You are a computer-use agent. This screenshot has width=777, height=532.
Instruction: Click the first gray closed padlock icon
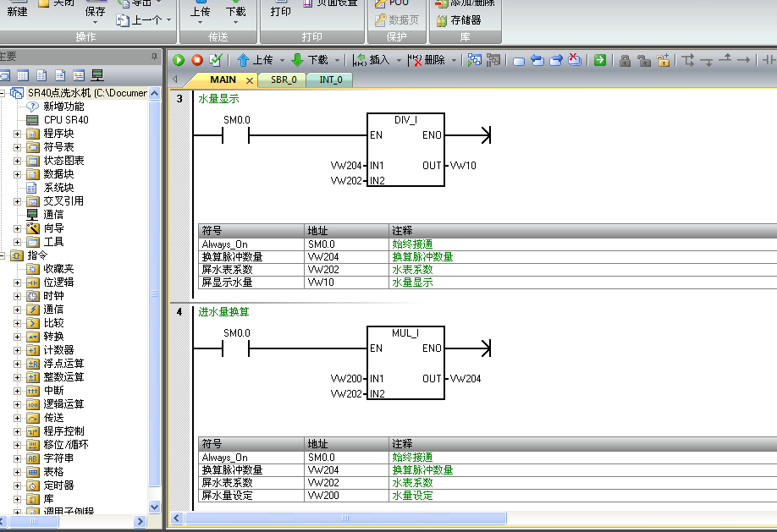[x=625, y=60]
